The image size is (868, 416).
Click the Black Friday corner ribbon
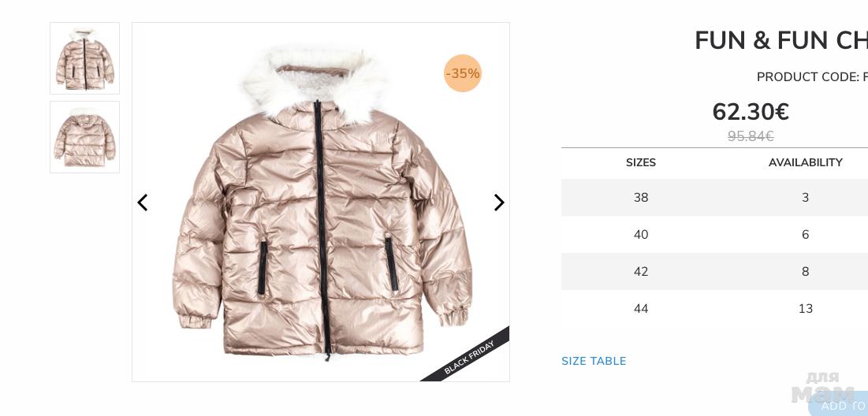pyautogui.click(x=469, y=357)
